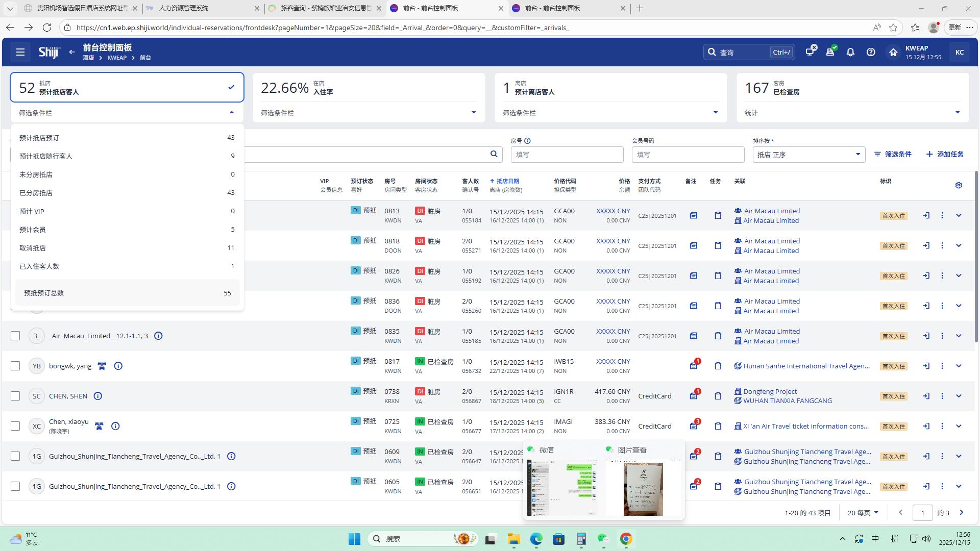Viewport: 980px width, 551px height.
Task: Open the hamburger navigation menu
Action: 20,52
